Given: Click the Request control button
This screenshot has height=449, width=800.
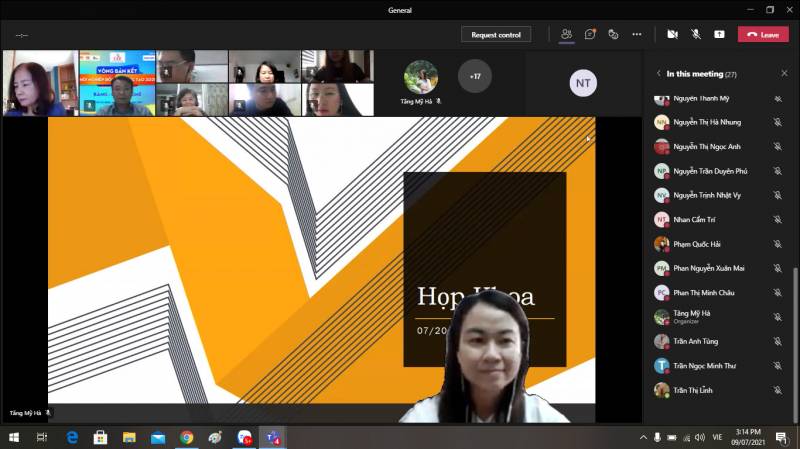Looking at the screenshot, I should click(x=496, y=34).
